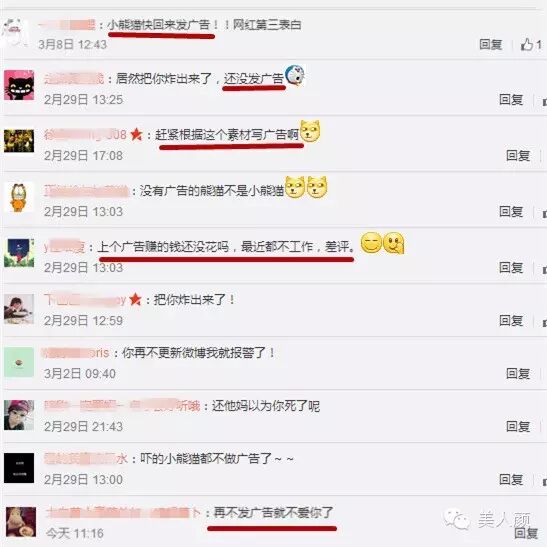547x547 pixels.
Task: Like the 3月8日 12:43 comment
Action: [531, 45]
